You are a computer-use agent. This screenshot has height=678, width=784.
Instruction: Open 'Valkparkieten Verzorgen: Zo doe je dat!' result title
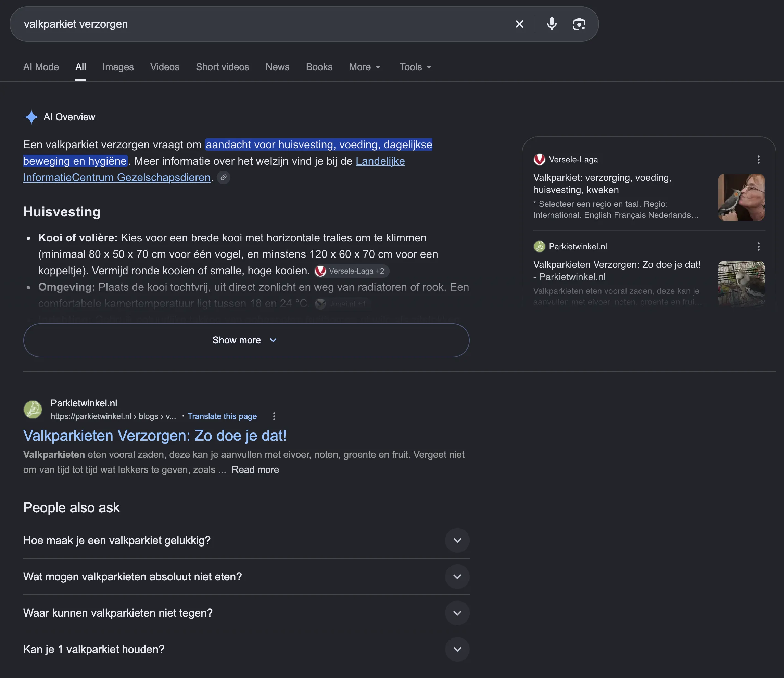(155, 436)
